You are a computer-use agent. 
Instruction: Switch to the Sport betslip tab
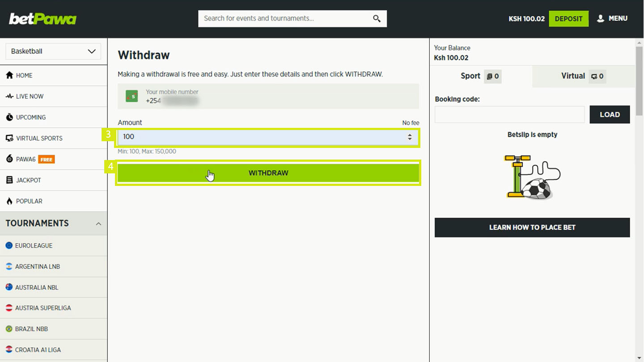481,76
